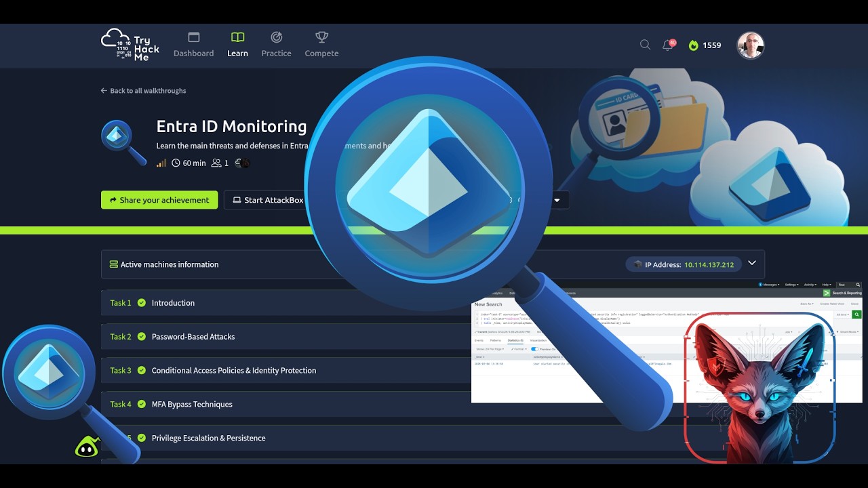Click the clock icon next to 60 min
The width and height of the screenshot is (868, 488).
[x=176, y=163]
